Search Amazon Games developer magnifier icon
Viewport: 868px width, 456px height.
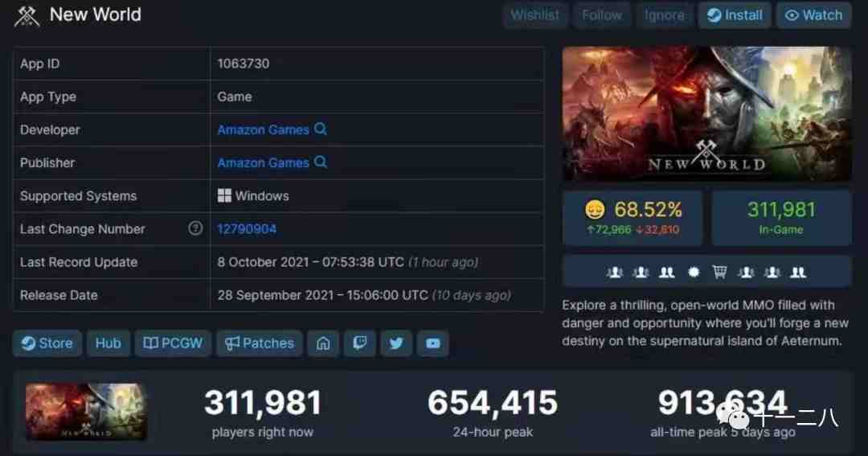coord(321,129)
